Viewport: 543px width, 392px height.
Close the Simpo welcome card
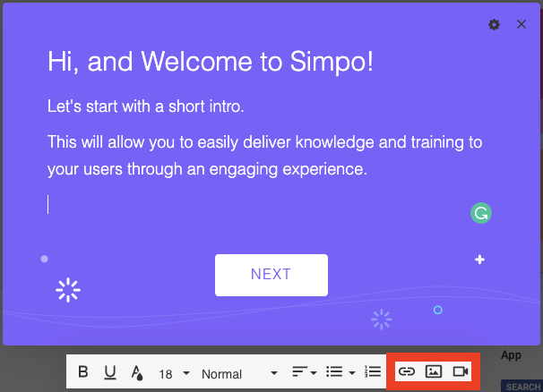click(521, 24)
